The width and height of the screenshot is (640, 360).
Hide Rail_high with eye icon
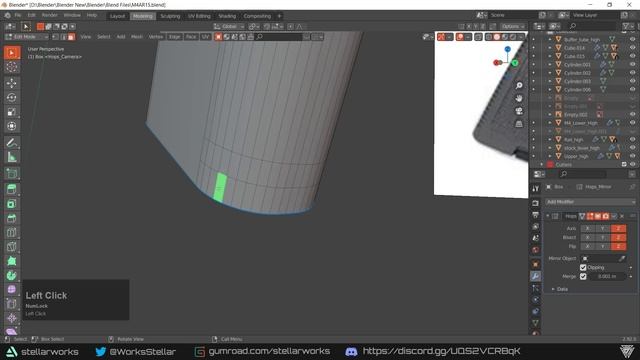(632, 140)
